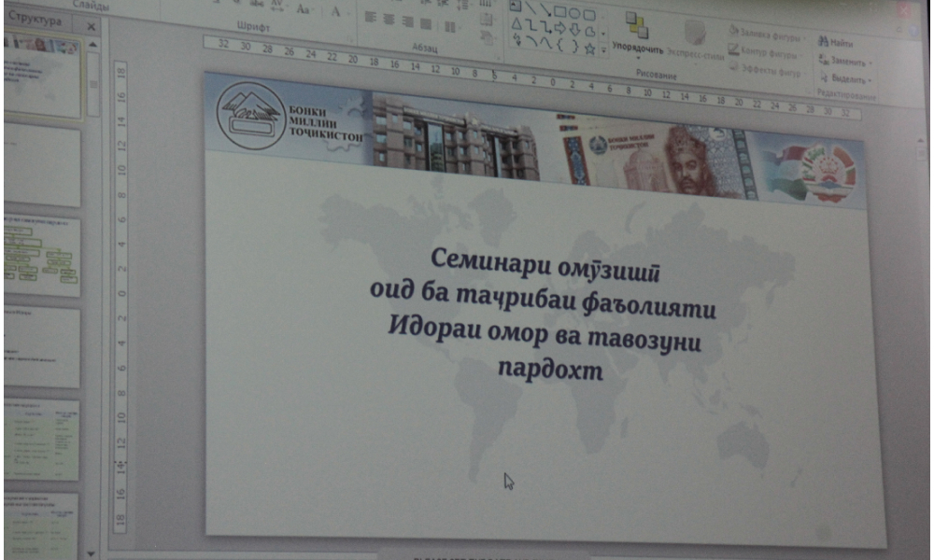Select the star shape in shapes gallery

coord(589,49)
